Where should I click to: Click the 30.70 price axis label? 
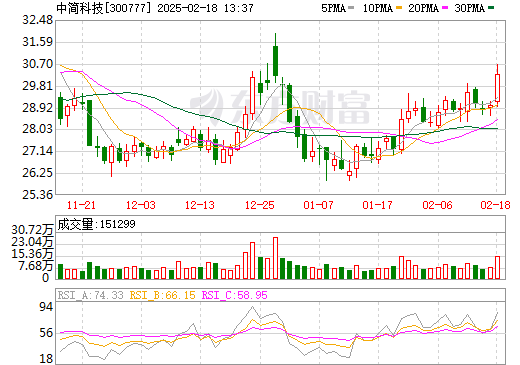click(38, 64)
